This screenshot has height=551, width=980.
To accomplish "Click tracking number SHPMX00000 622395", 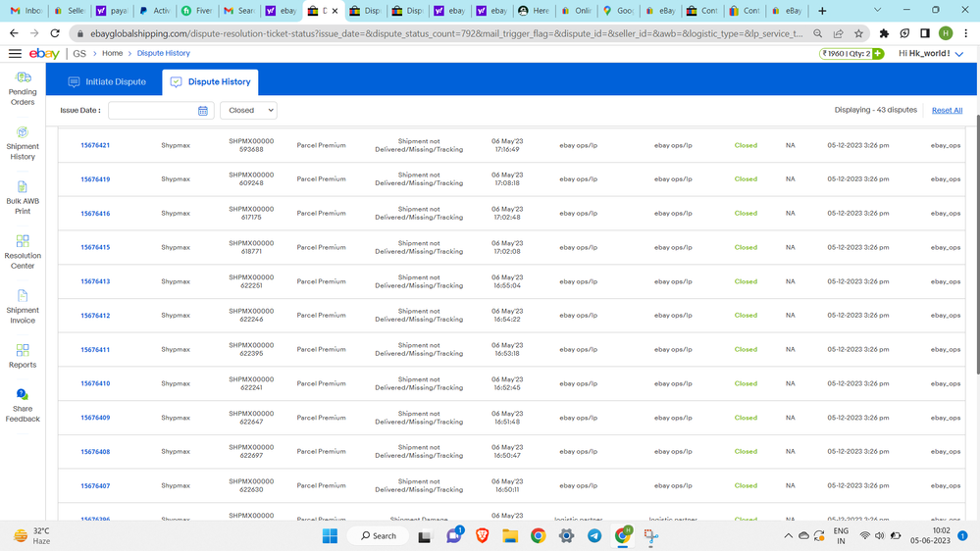I will pos(251,349).
